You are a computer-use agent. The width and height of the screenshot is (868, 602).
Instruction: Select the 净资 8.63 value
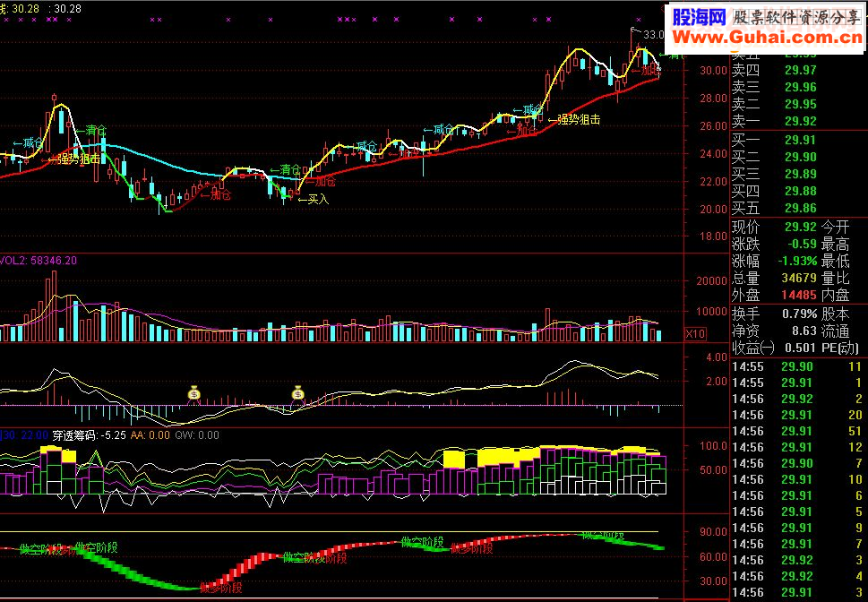(804, 331)
